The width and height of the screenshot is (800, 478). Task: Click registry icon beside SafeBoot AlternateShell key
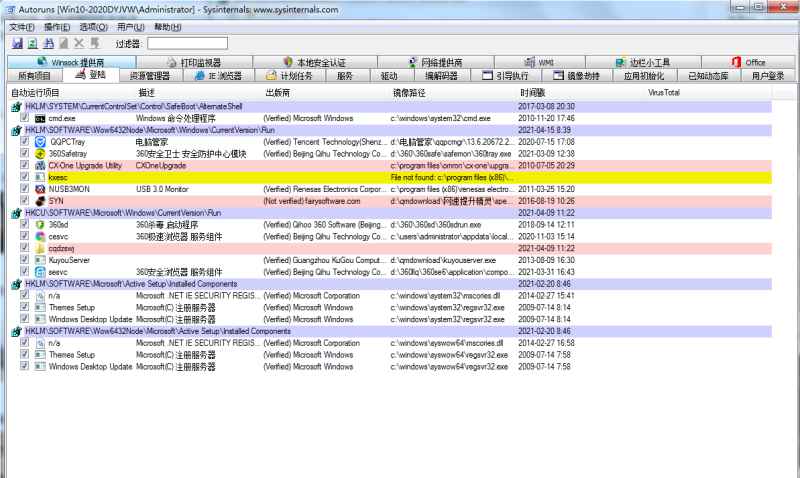coord(16,107)
